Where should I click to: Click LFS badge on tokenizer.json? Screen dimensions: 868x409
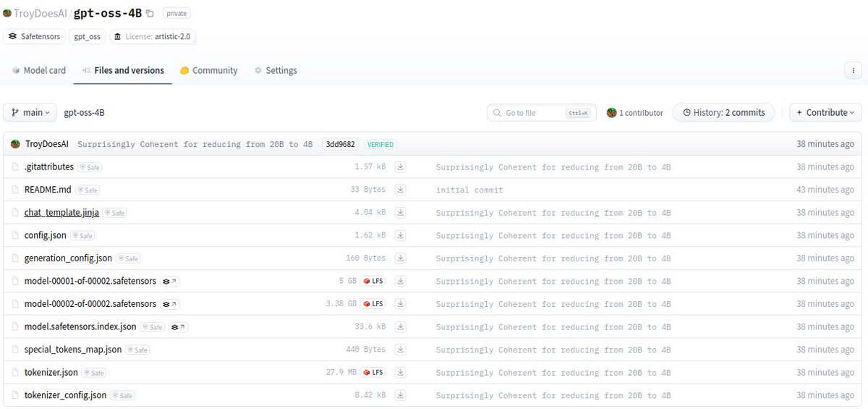tap(373, 373)
